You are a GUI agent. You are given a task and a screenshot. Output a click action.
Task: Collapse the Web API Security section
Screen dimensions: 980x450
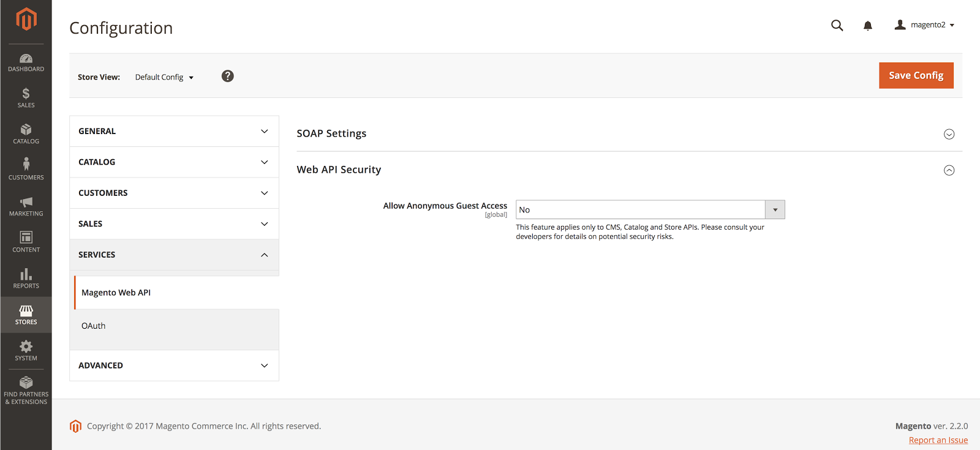point(629,170)
